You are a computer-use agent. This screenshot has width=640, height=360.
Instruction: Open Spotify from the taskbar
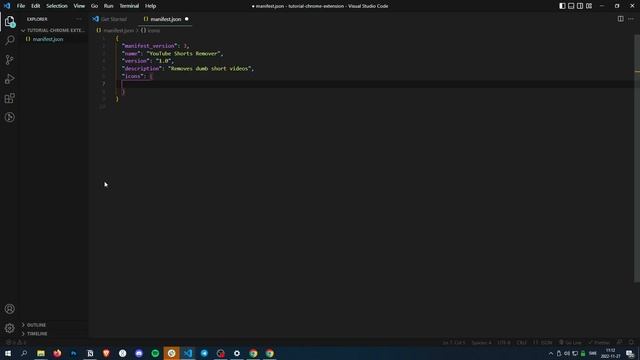pos(155,353)
